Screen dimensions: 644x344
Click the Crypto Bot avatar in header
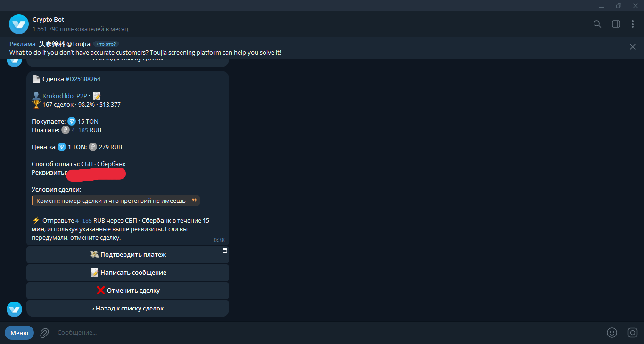tap(19, 24)
